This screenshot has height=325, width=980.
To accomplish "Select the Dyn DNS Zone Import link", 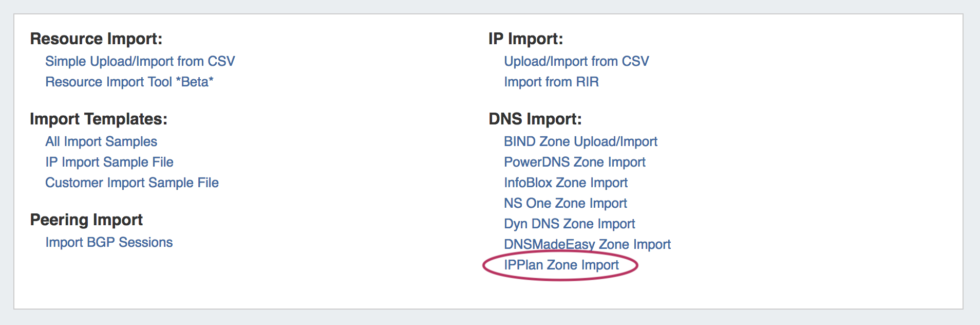I will tap(569, 224).
